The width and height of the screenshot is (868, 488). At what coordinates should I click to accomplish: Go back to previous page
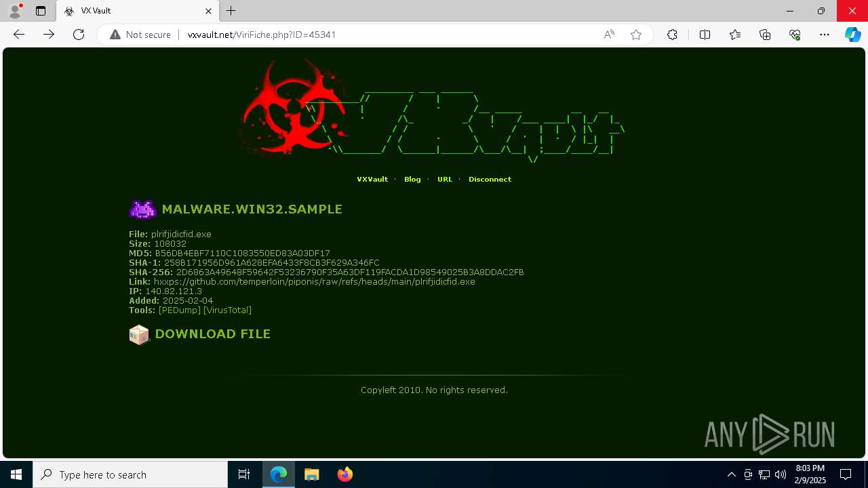coord(19,35)
